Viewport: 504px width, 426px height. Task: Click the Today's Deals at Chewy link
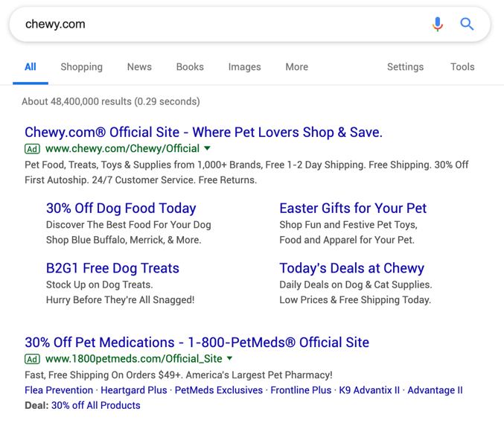pos(351,268)
